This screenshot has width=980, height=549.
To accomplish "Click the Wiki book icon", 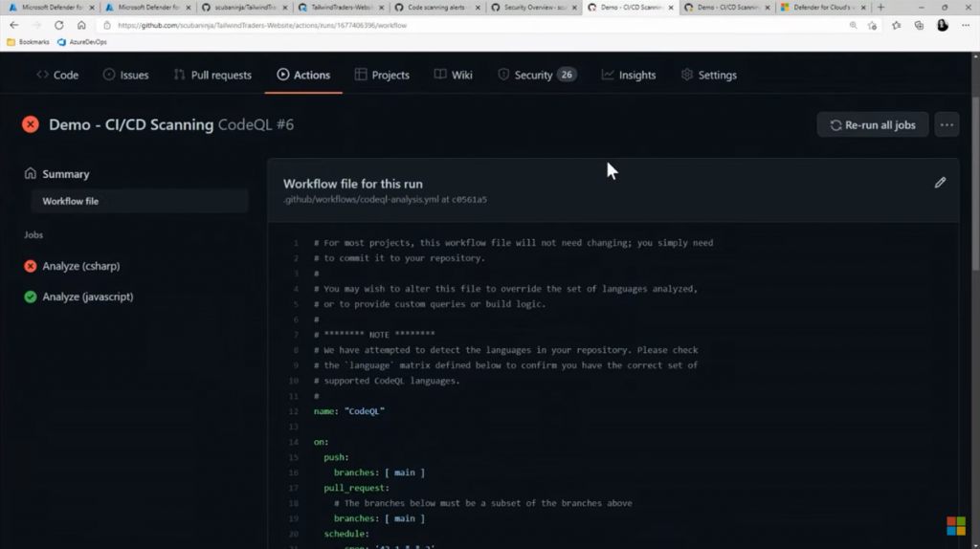I will pos(440,75).
